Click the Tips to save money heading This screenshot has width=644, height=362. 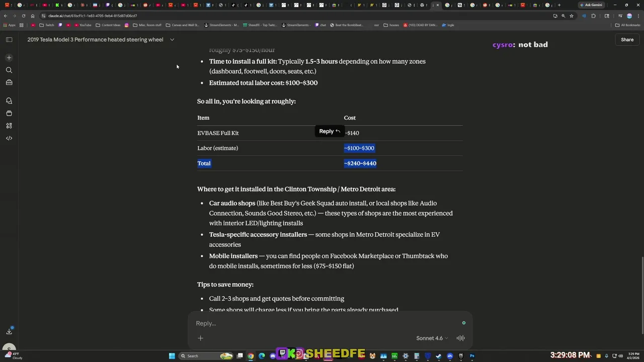point(225,285)
